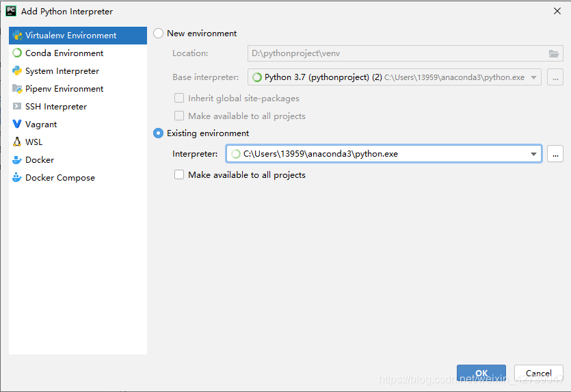Select SSH Interpreter entry
Image resolution: width=571 pixels, height=392 pixels.
[78, 106]
